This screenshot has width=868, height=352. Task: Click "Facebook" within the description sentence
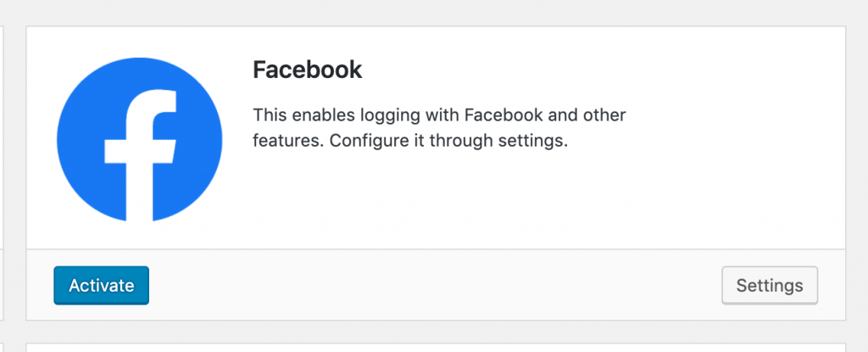(x=505, y=115)
